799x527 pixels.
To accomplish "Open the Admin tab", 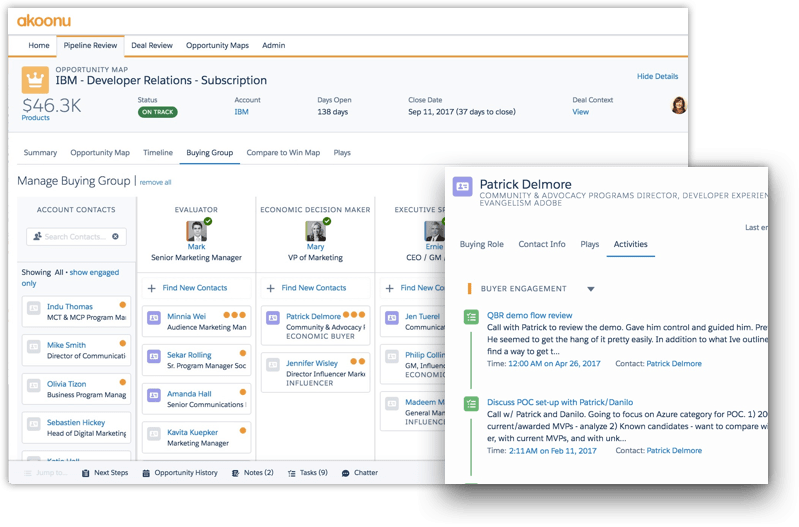I will click(274, 45).
